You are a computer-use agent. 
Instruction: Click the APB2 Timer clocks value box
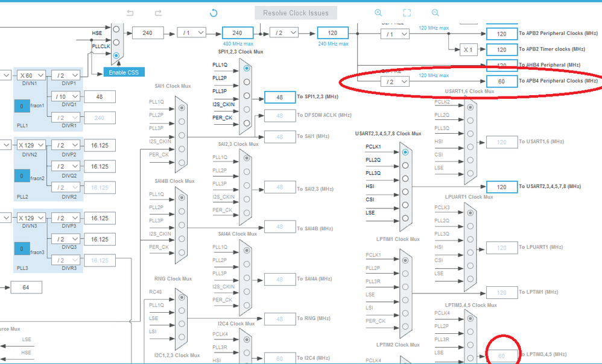coord(502,49)
